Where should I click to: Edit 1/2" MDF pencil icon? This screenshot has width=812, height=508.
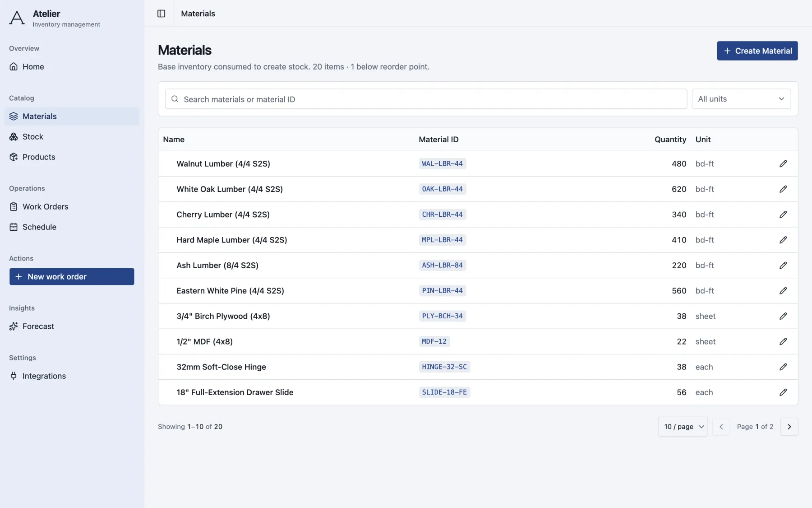[x=783, y=341]
